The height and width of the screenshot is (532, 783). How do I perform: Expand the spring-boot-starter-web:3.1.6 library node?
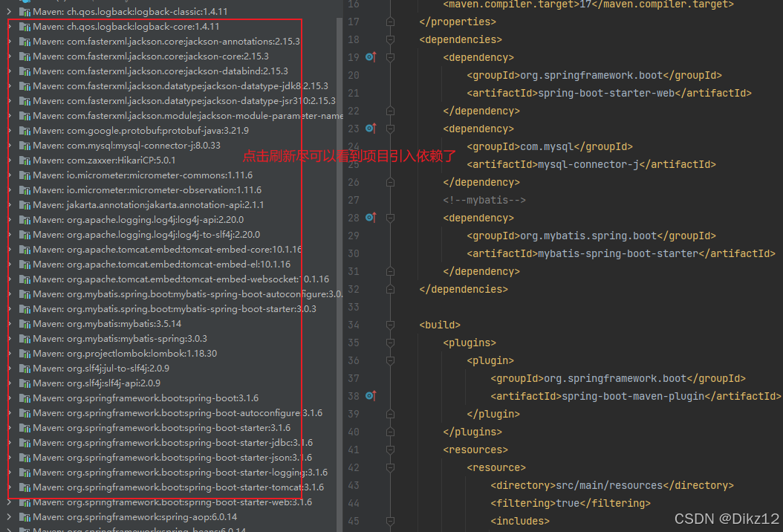click(x=10, y=502)
